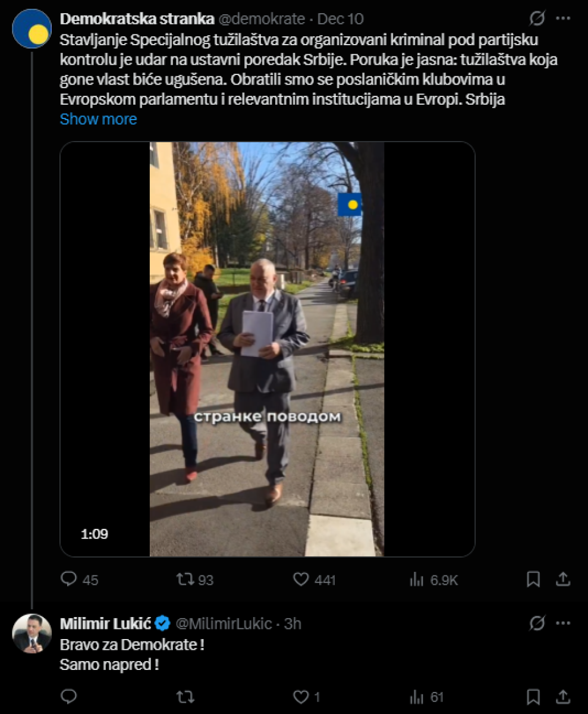The image size is (588, 714).
Task: Bookmark Milimir Lukić's reply
Action: point(533,696)
